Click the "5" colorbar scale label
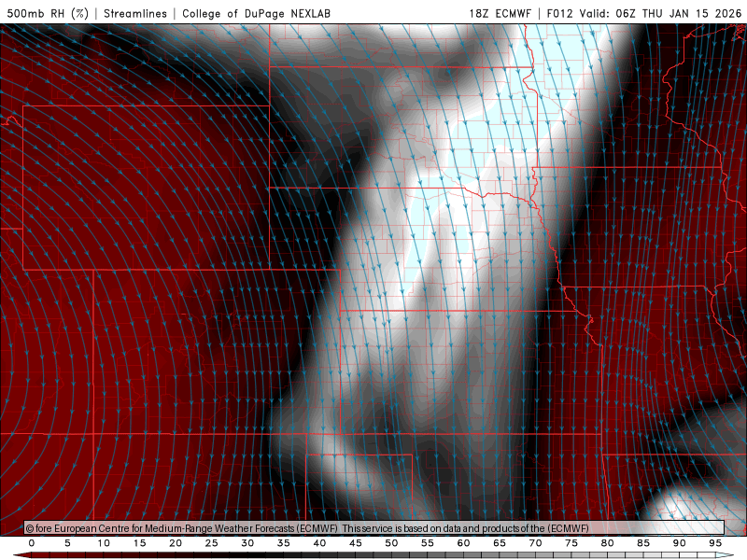 (67, 543)
